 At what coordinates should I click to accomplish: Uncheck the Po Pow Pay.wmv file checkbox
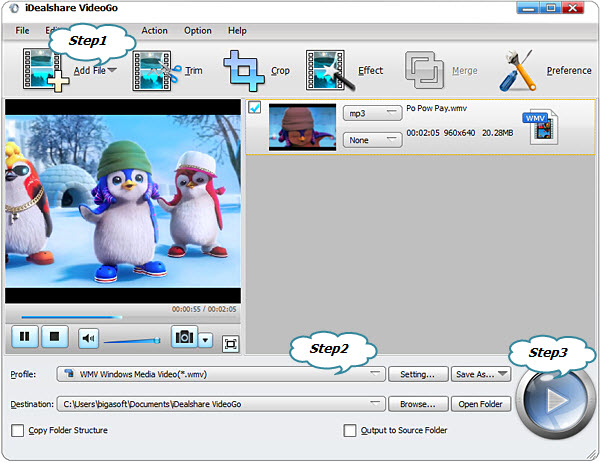coord(254,108)
